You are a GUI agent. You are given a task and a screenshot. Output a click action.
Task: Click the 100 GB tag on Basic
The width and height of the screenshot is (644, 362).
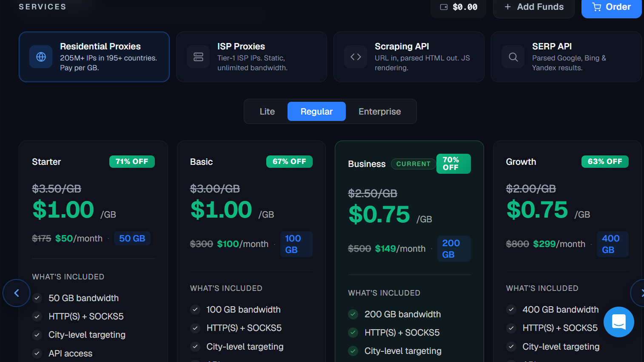pyautogui.click(x=296, y=244)
